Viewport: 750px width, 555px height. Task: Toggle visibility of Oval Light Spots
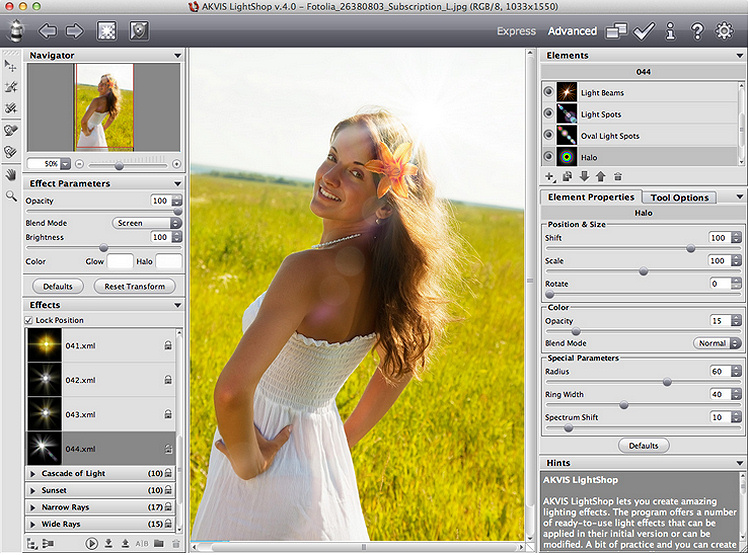[548, 136]
